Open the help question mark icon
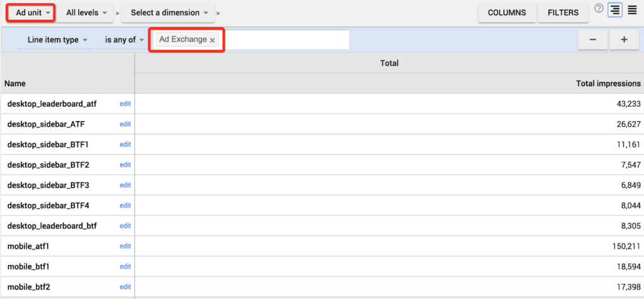 pyautogui.click(x=599, y=9)
